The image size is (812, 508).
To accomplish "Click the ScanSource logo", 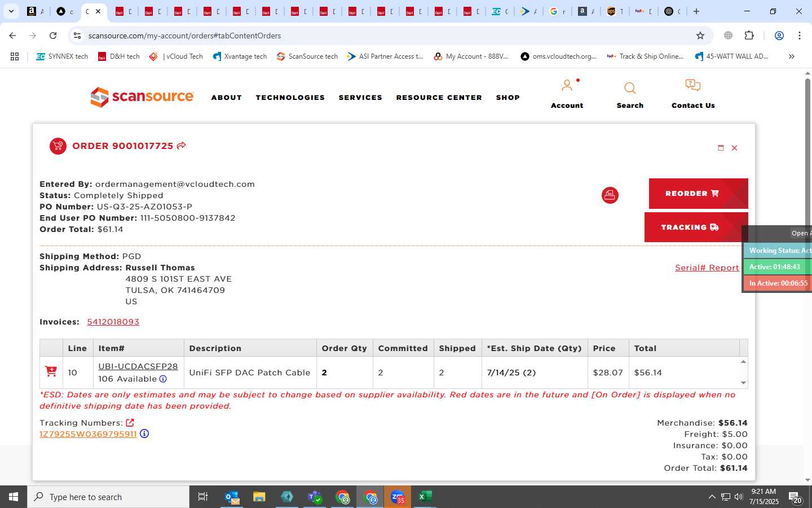I will pos(142,97).
